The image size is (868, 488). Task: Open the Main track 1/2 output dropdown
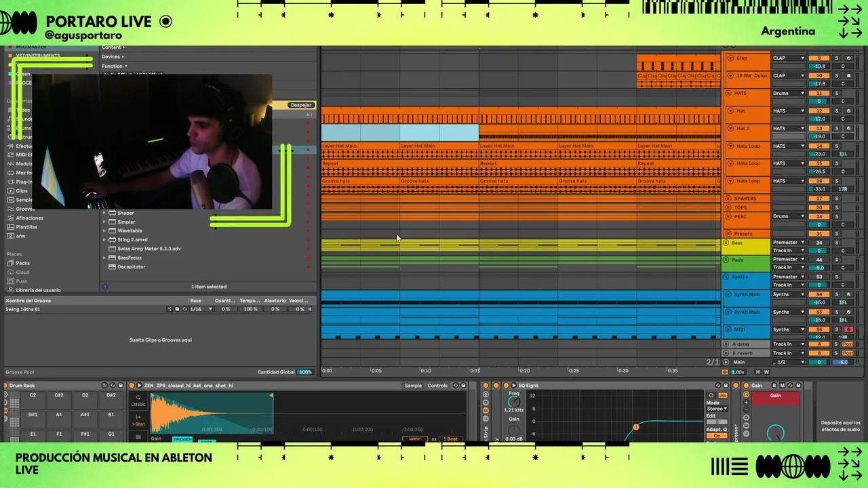pos(789,362)
